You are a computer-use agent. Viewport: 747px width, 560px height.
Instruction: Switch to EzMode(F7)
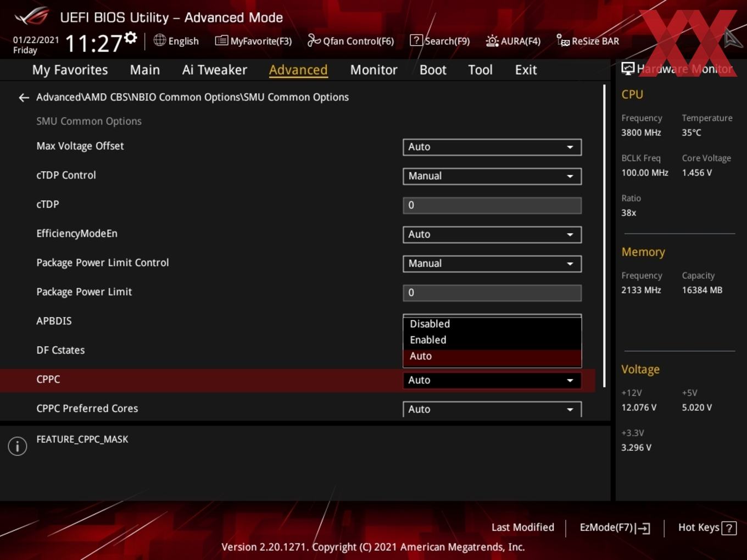pos(615,528)
